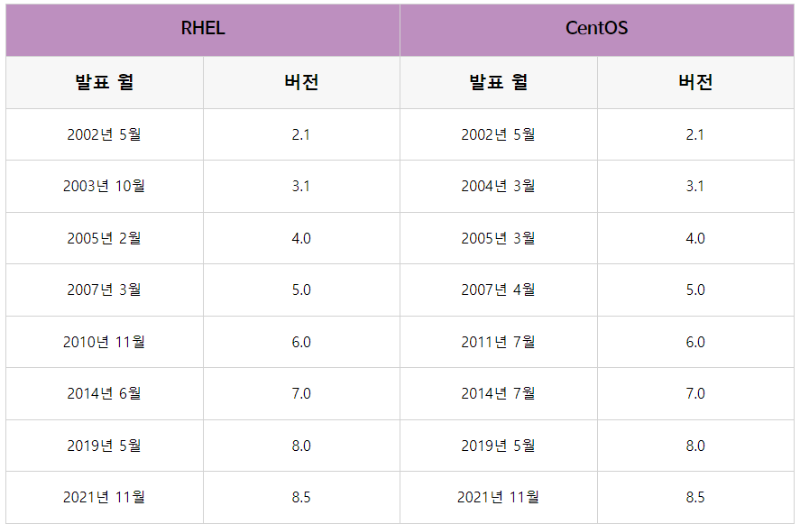Select CentOS version 3.1 cell
The width and height of the screenshot is (800, 529).
pos(696,186)
